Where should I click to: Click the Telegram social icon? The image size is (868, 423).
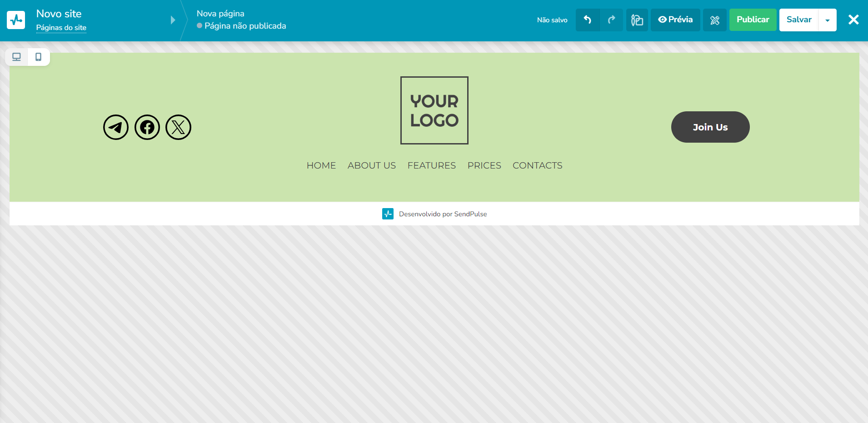click(116, 127)
